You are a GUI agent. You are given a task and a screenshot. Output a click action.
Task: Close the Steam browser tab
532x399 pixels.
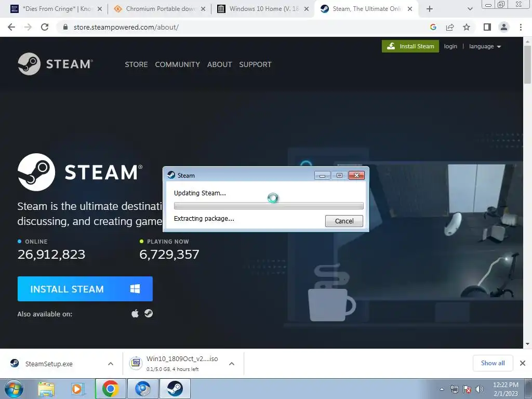410,9
